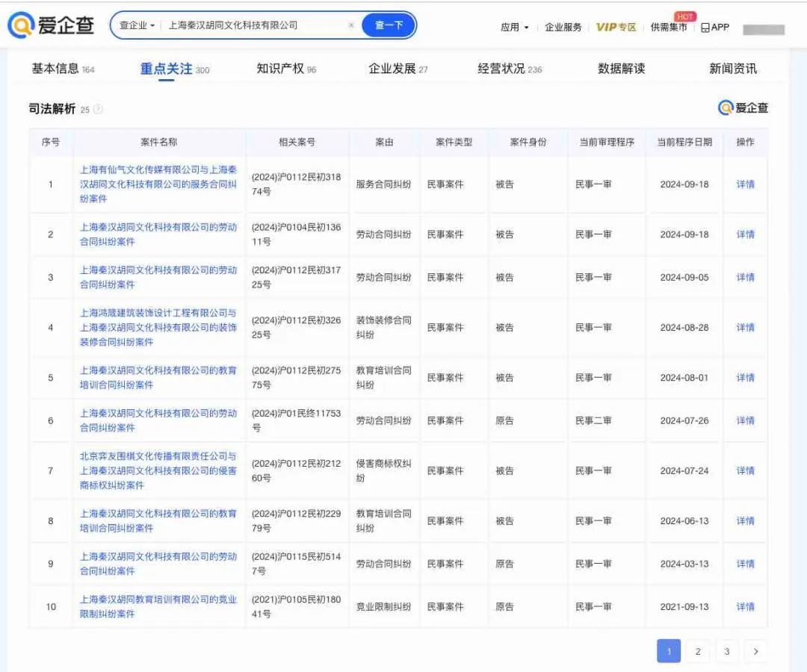Click 详情 for row 7 trademark case
The width and height of the screenshot is (807, 672).
(x=745, y=470)
